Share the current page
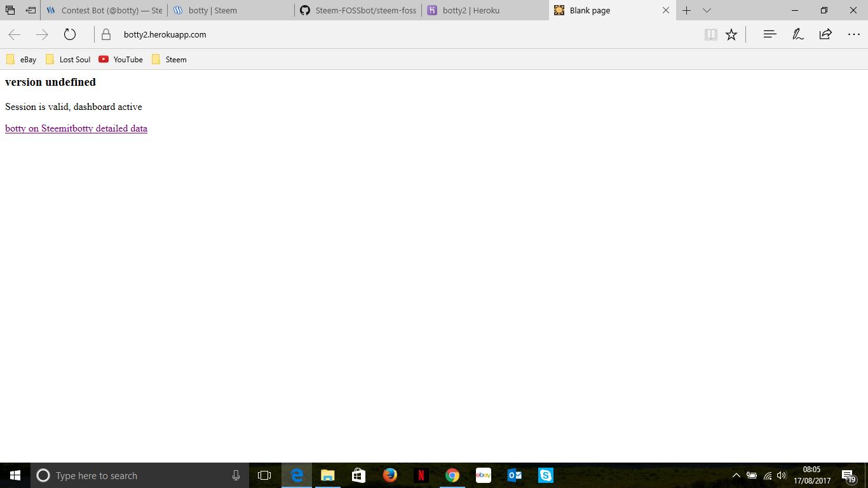This screenshot has width=868, height=488. (825, 34)
